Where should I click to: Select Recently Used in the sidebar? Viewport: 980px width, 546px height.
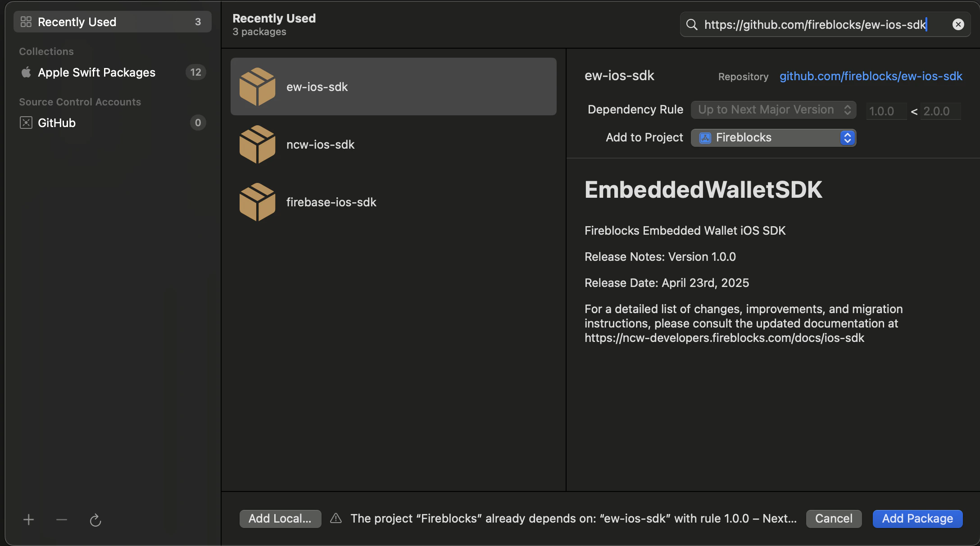(x=113, y=22)
